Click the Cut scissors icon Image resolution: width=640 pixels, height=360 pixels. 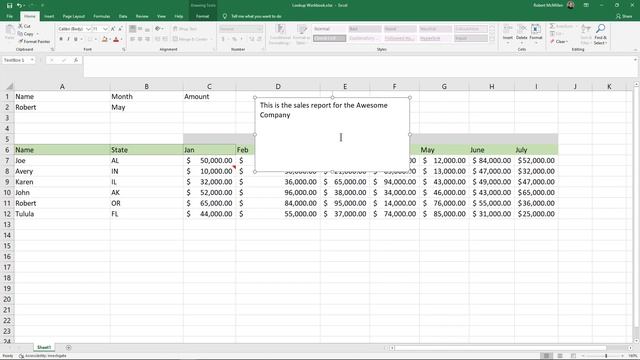(20, 26)
